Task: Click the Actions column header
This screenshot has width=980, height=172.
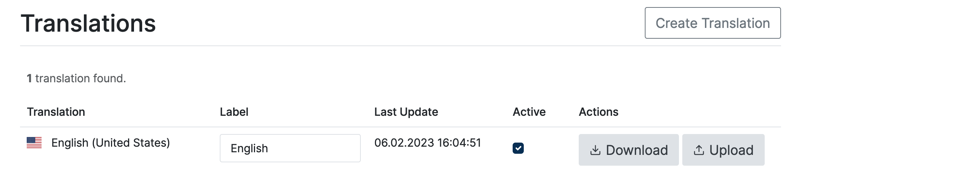Action: click(598, 112)
